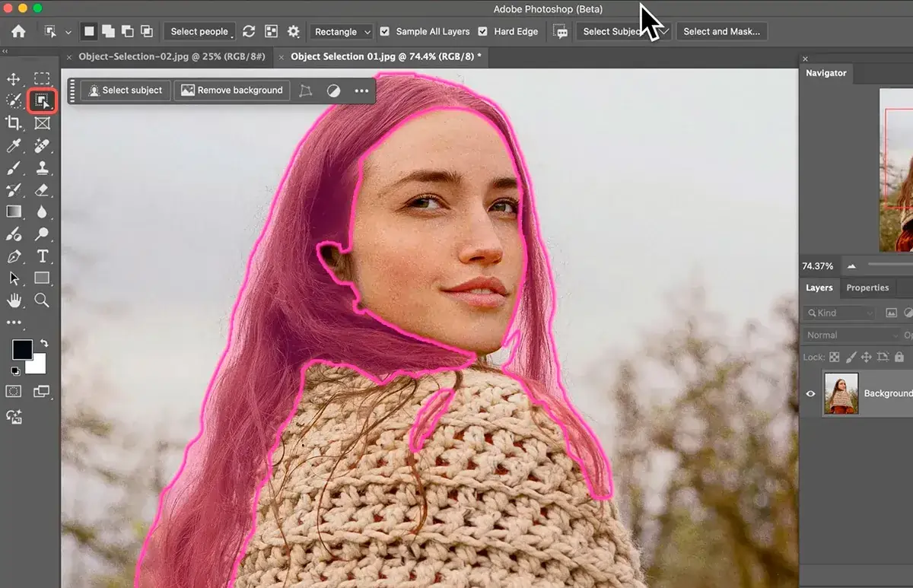Toggle Quick Mask mode
Image resolution: width=913 pixels, height=588 pixels.
[x=14, y=391]
